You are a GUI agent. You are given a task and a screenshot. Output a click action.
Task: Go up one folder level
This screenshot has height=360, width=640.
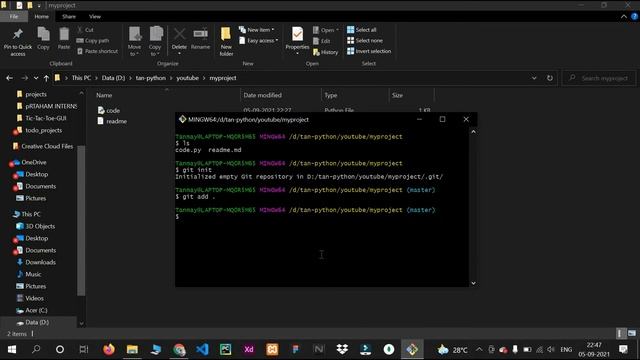pos(46,78)
